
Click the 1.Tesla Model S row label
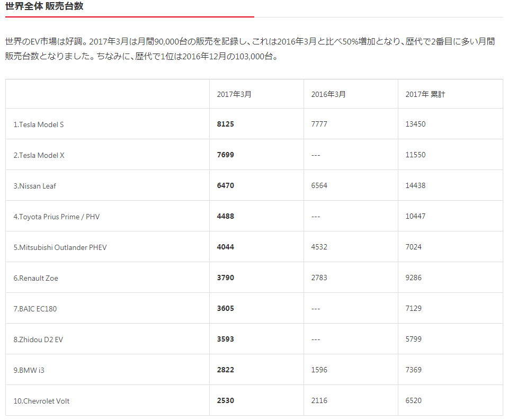pyautogui.click(x=39, y=124)
